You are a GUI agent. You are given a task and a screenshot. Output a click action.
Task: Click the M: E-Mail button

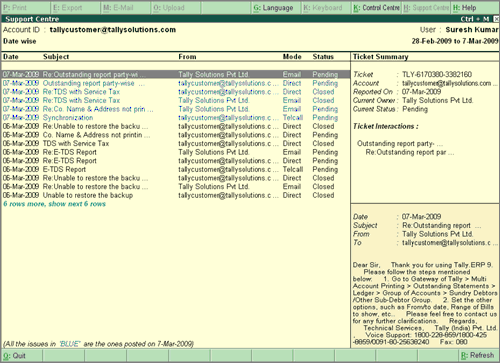[x=126, y=8]
